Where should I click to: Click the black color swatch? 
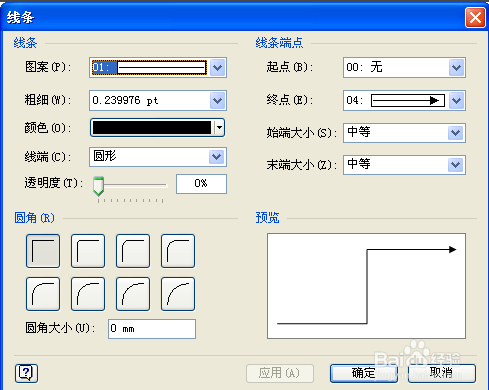(152, 128)
